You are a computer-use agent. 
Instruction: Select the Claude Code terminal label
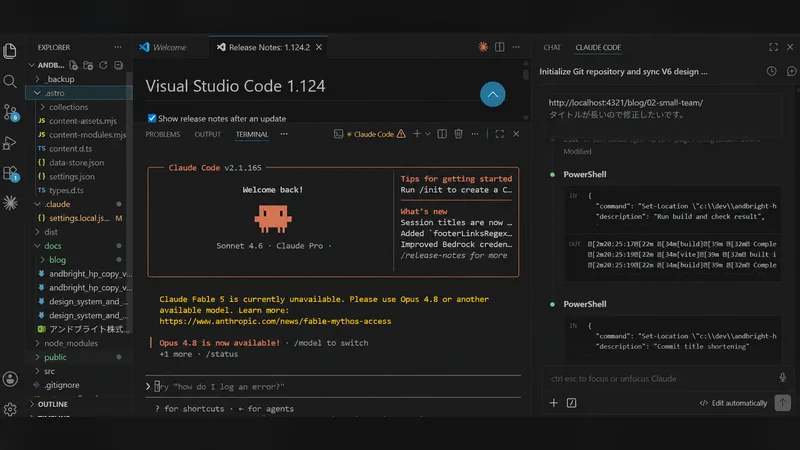pos(374,134)
